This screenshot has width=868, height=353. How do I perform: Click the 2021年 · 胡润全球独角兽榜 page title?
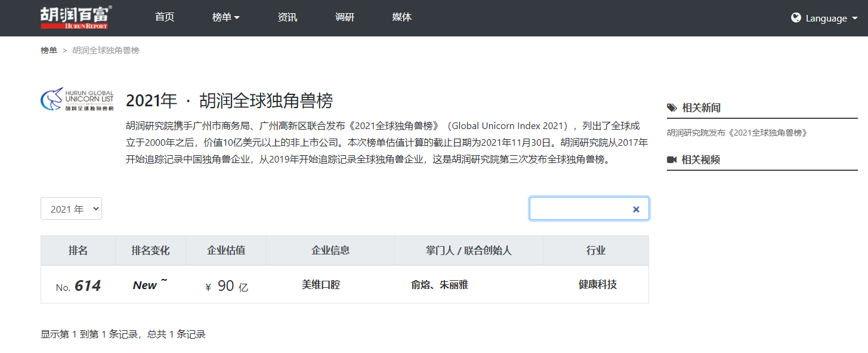pos(229,101)
